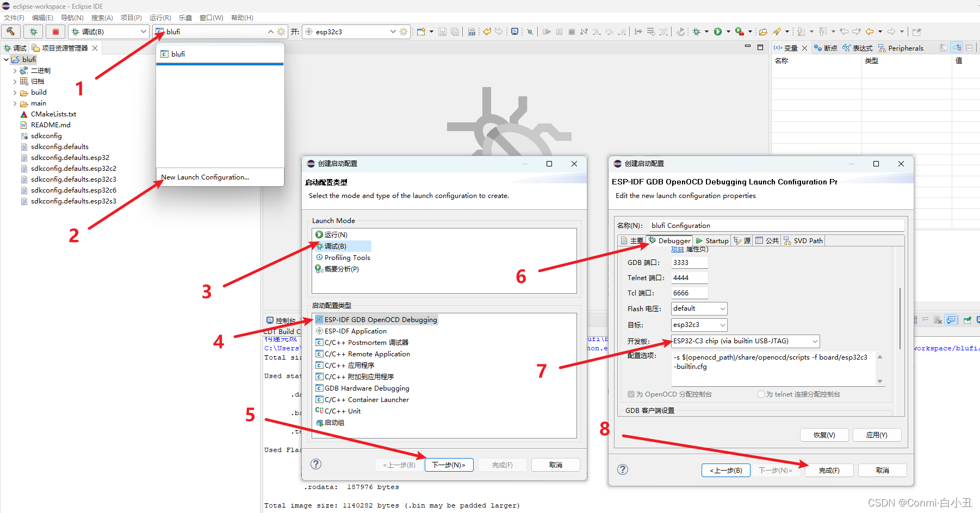Click the Open Element folder toolbar icon
Viewport: 980px width, 513px height.
click(763, 32)
